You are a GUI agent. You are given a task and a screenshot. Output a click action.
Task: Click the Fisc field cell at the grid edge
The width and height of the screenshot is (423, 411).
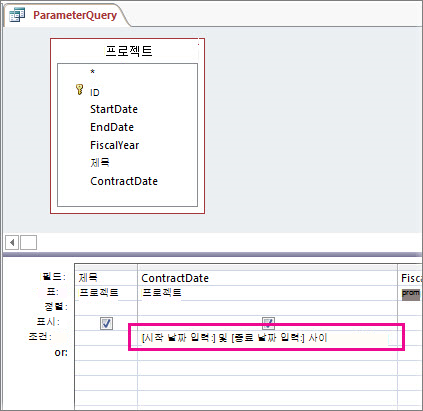click(x=410, y=278)
